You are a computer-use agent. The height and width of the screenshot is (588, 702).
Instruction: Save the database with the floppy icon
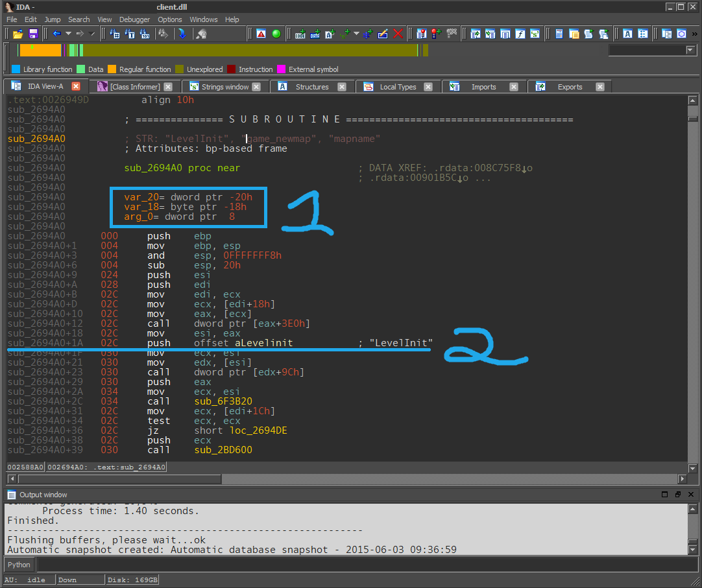[x=33, y=34]
